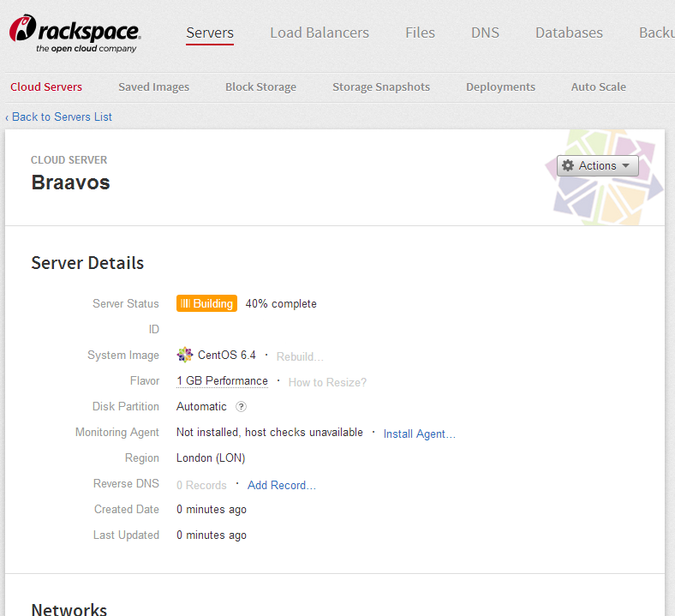Click the orange Building status badge
Screen dimensions: 675x616
[x=206, y=303]
